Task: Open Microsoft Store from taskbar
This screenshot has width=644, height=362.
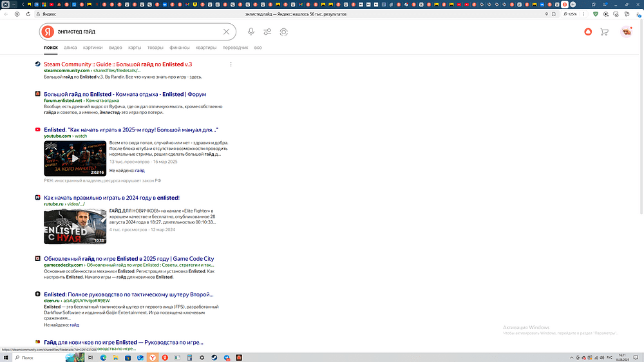Action: click(x=128, y=357)
